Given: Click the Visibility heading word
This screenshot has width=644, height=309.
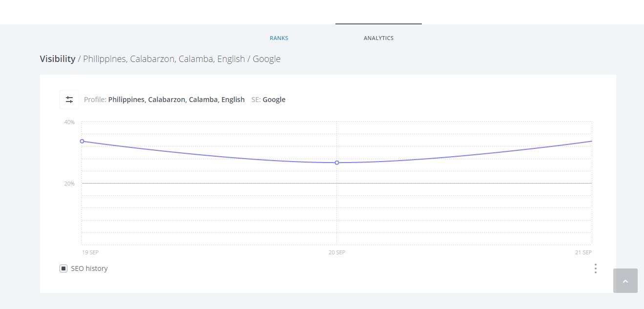Looking at the screenshot, I should pos(58,59).
